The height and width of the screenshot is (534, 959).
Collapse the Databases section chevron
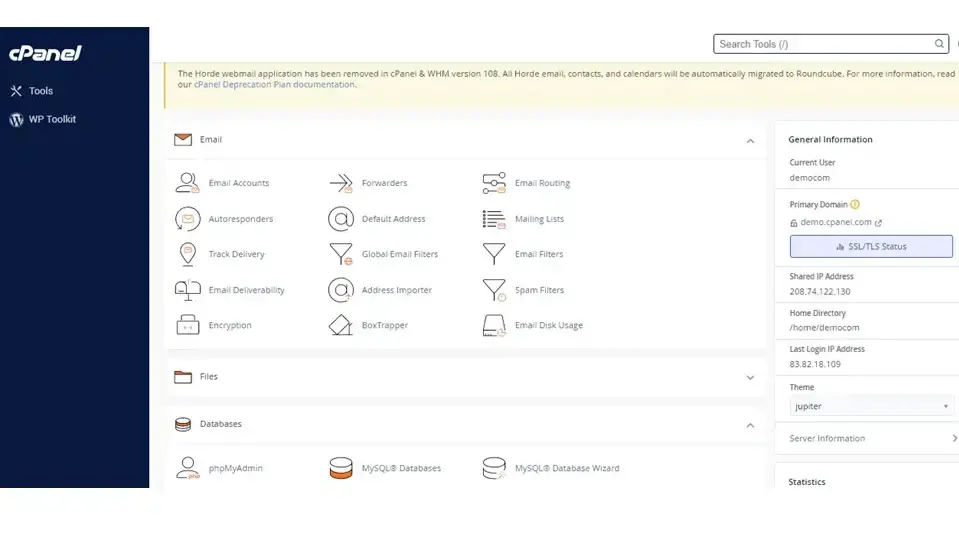pos(750,425)
